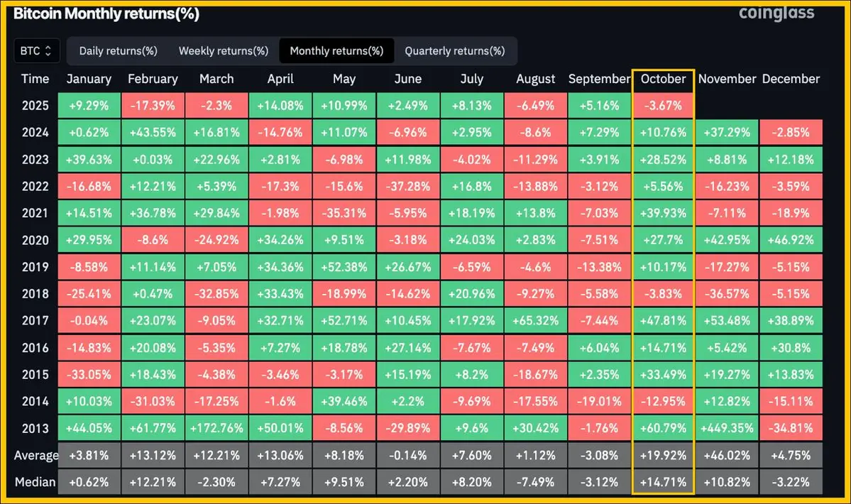Click the 2025 year row label
Screen dimensions: 851x504
35,106
